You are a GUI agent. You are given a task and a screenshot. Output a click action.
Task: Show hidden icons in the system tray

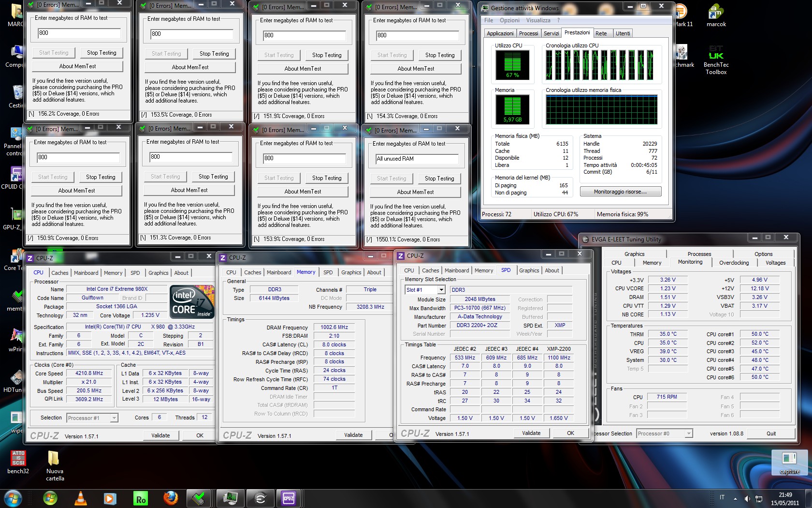[735, 498]
